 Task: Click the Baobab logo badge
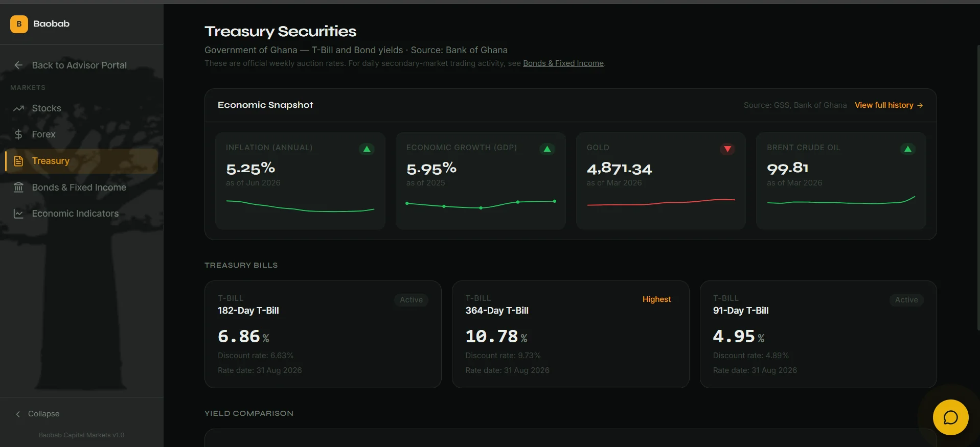19,24
